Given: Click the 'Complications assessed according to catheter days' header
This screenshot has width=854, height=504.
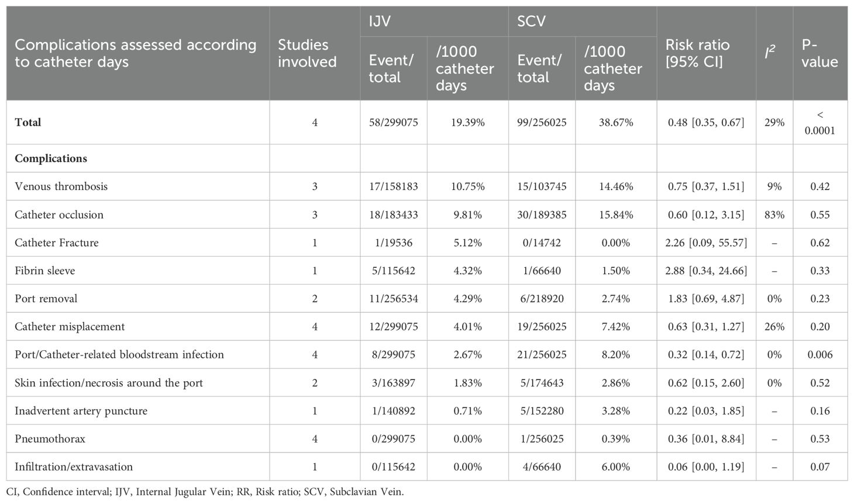Looking at the screenshot, I should point(136,53).
